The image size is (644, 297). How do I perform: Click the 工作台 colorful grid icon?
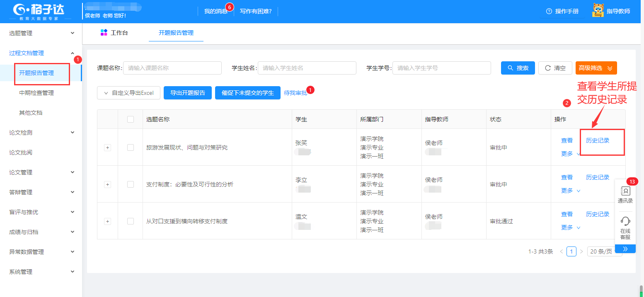tap(104, 33)
